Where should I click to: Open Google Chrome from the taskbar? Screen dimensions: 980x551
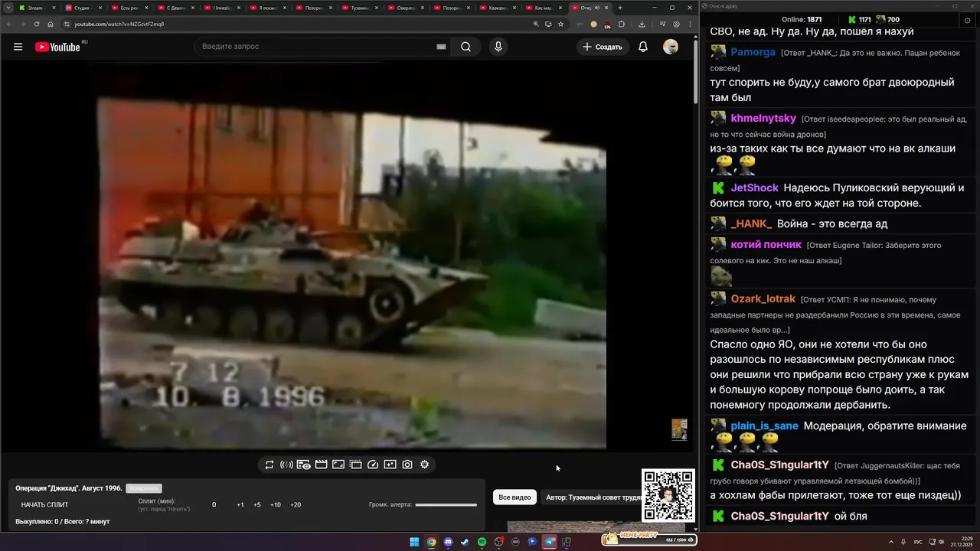431,543
